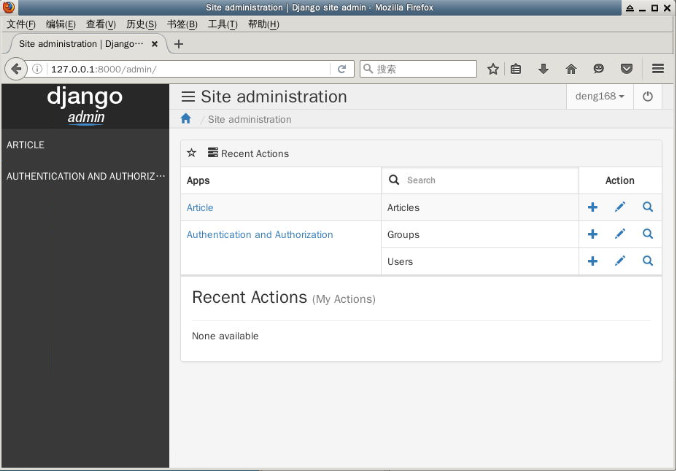Click the Recent Actions header label

click(x=255, y=154)
